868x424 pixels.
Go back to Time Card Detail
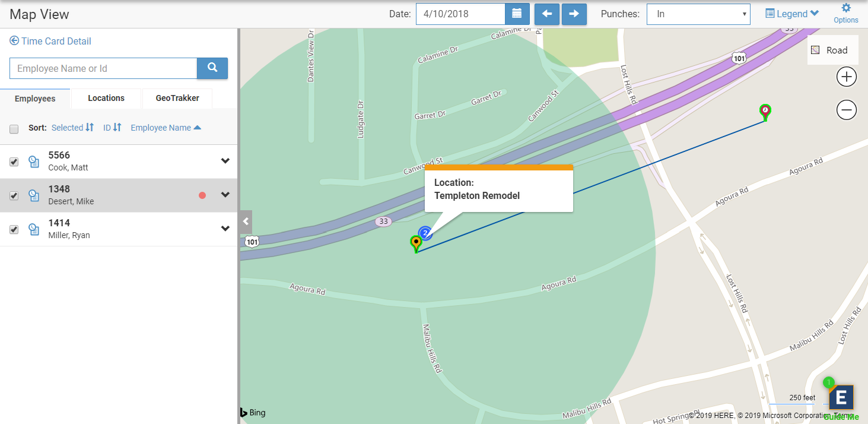click(x=50, y=41)
